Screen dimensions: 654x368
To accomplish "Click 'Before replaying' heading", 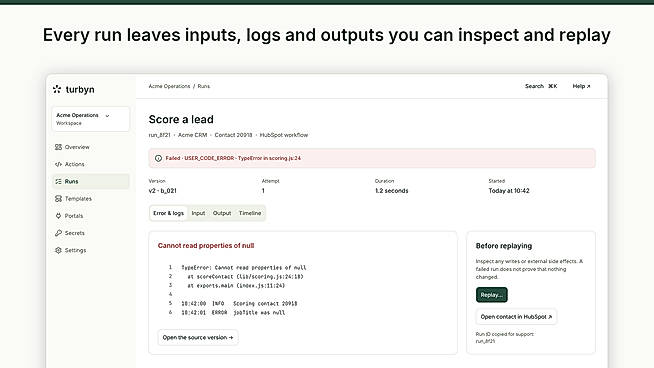I will click(x=504, y=246).
